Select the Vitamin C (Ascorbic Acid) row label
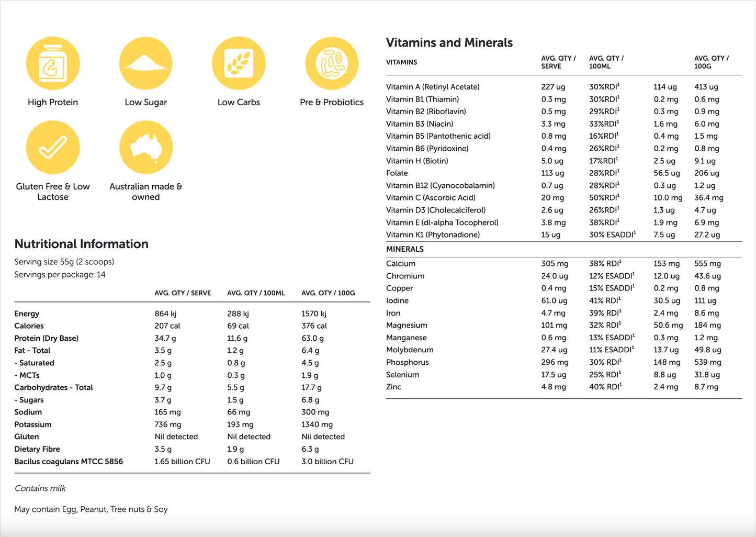 [431, 198]
